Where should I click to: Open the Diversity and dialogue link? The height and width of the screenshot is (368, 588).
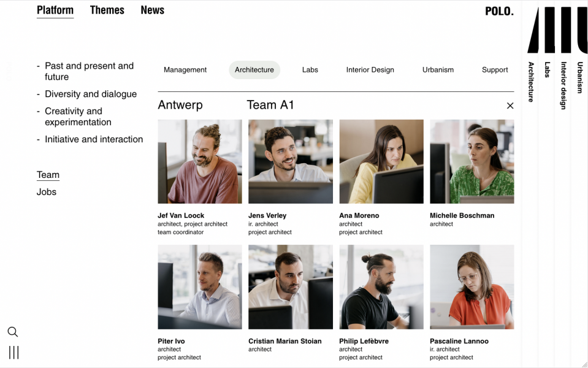pyautogui.click(x=91, y=94)
